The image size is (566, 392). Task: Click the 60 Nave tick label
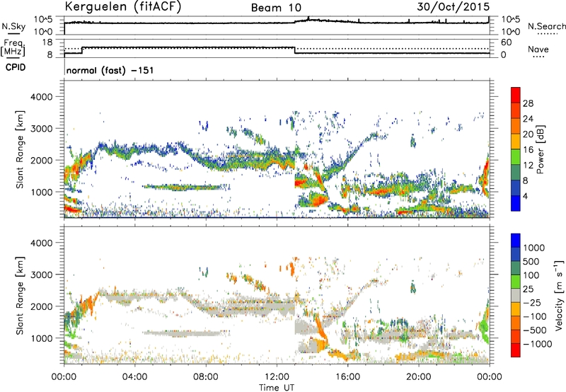point(506,42)
